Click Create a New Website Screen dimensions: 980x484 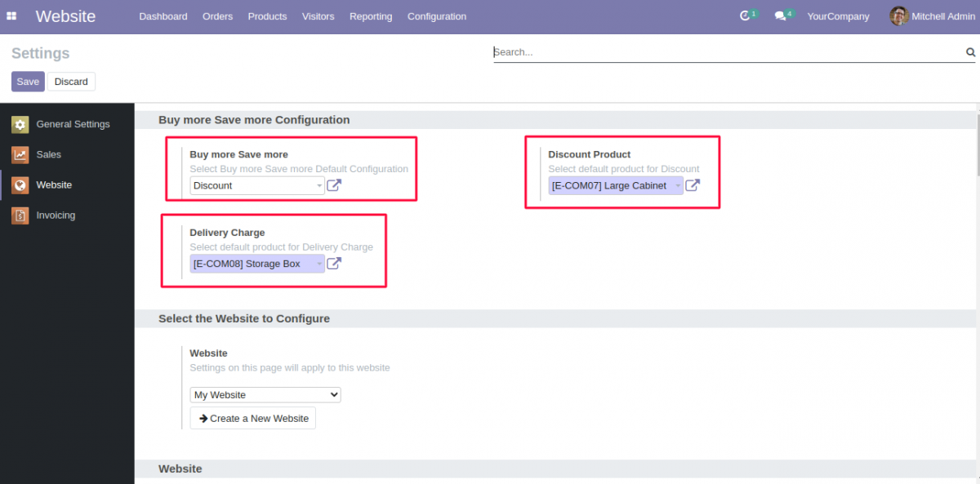(252, 418)
